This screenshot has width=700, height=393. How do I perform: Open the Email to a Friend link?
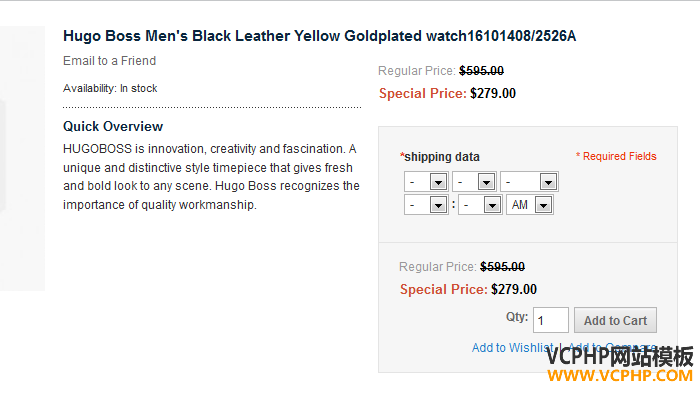click(x=109, y=61)
